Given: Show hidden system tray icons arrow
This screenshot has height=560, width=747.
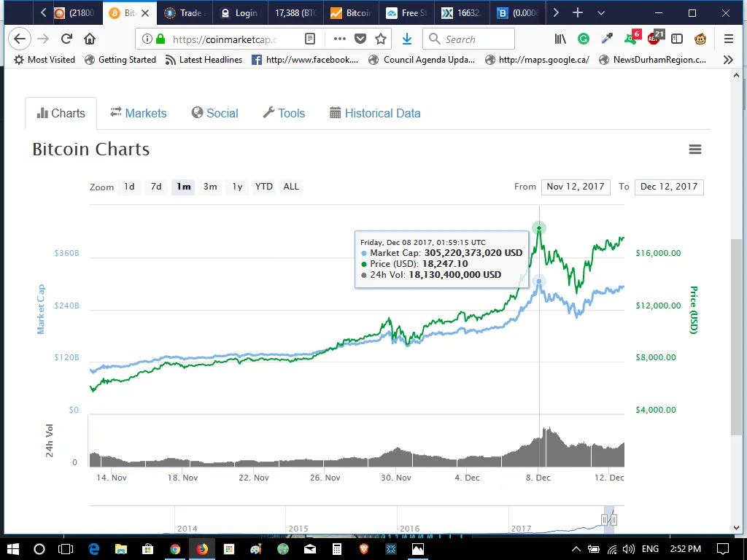Looking at the screenshot, I should tap(576, 549).
